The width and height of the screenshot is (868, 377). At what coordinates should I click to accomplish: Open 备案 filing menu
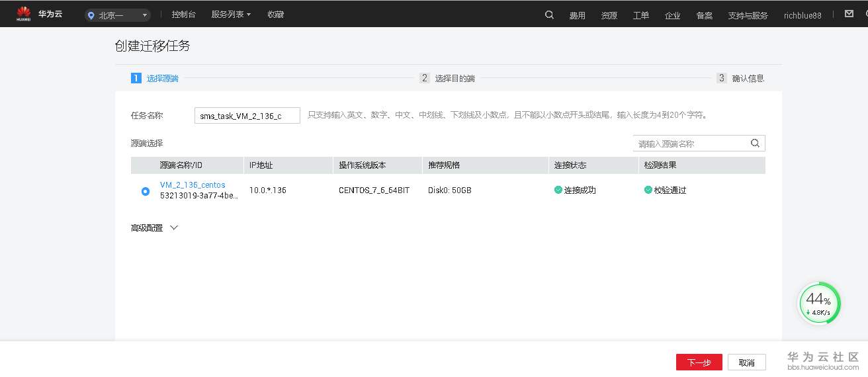705,15
